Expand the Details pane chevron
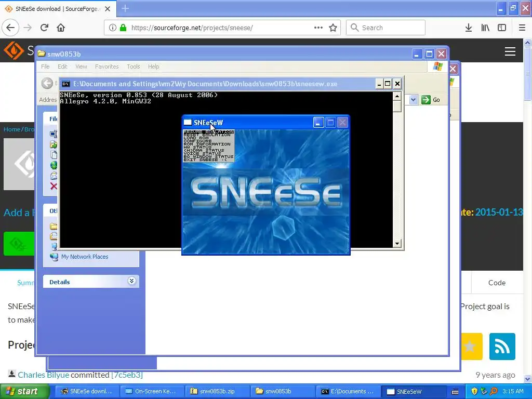532x399 pixels. click(x=131, y=281)
